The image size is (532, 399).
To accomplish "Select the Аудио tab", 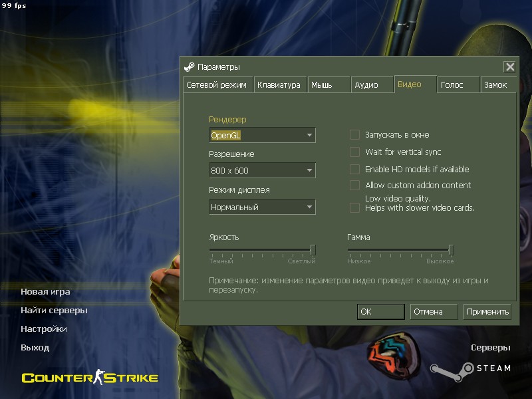I will pos(372,85).
